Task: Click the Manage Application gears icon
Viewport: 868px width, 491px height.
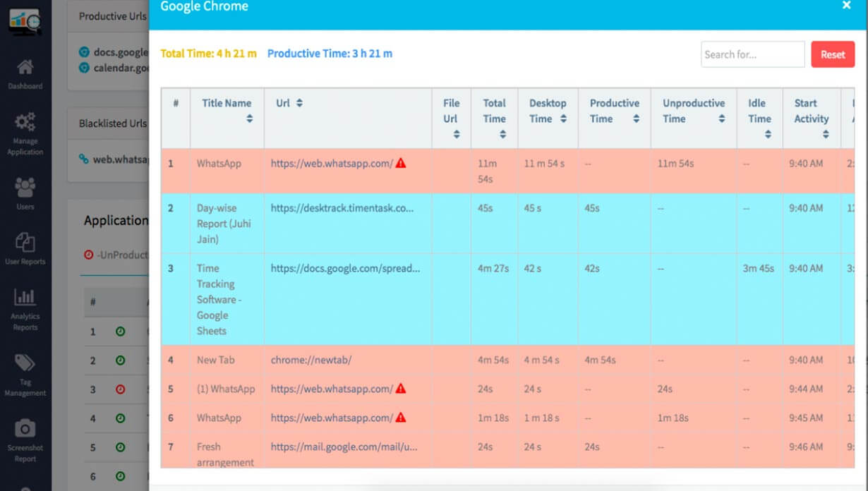Action: (25, 123)
